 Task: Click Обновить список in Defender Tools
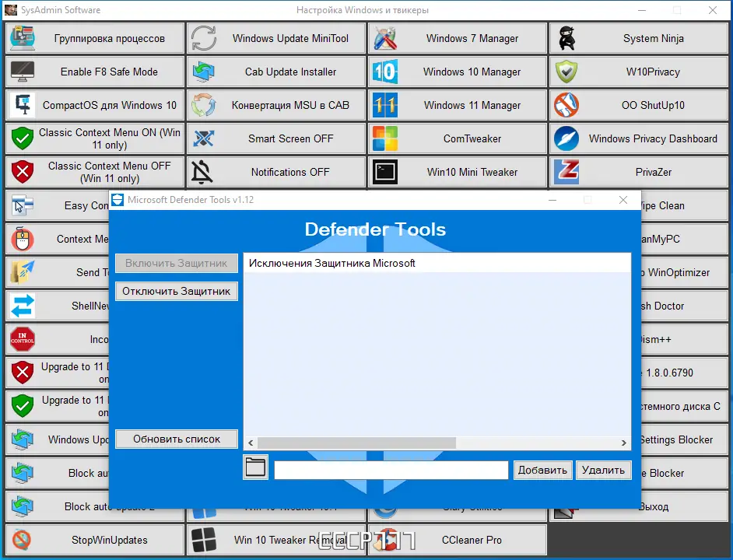[176, 439]
